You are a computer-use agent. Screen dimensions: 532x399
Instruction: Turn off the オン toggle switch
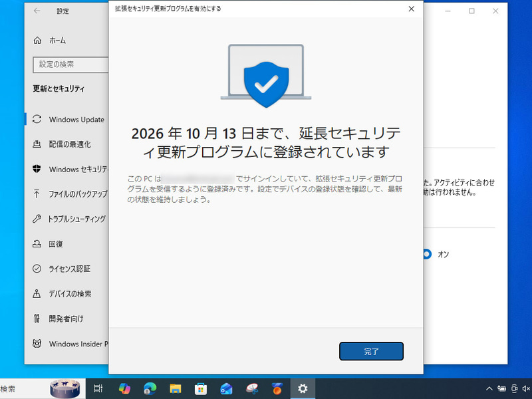(x=426, y=254)
